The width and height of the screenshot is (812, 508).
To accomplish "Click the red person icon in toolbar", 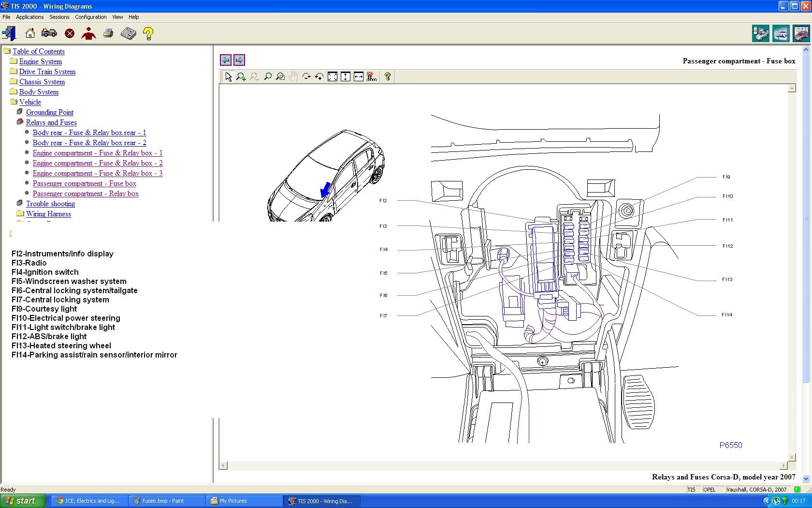I will pos(88,33).
